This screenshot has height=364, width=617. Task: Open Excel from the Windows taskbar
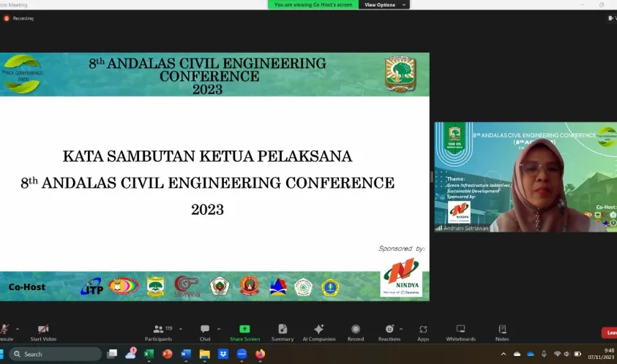tap(149, 354)
